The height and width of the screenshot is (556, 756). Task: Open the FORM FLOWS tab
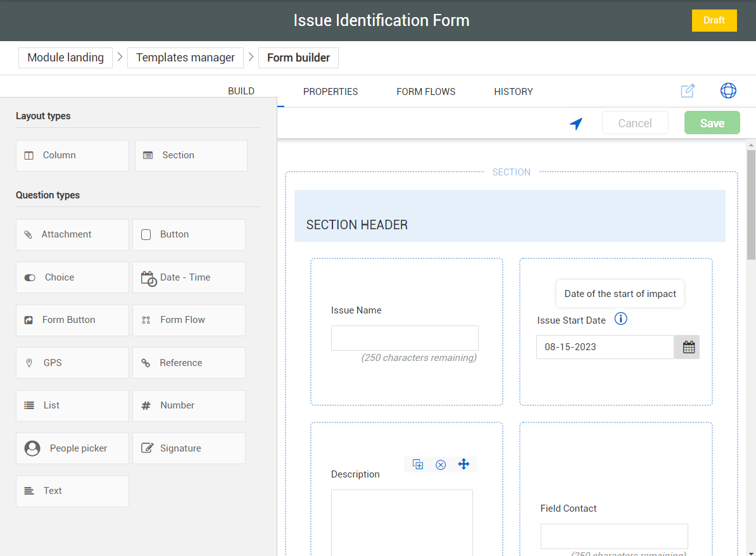tap(425, 92)
